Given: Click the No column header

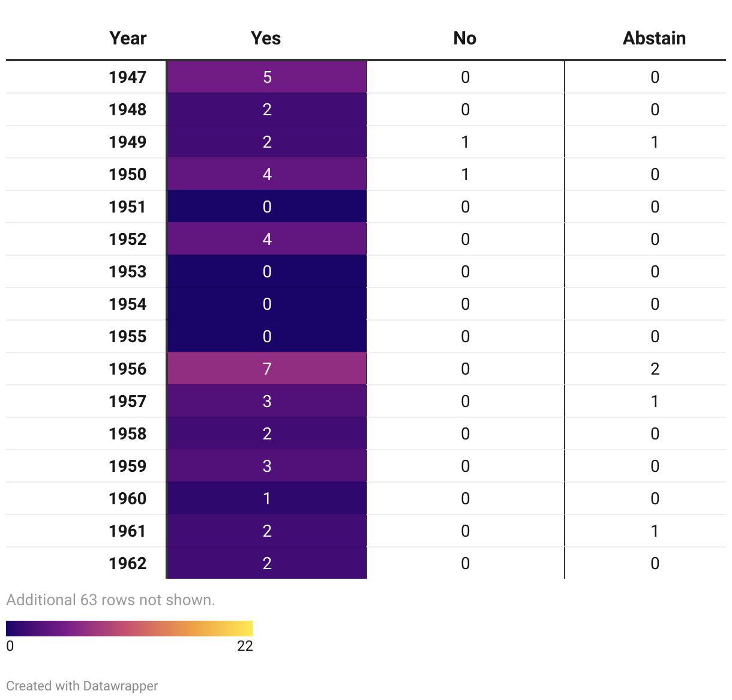Looking at the screenshot, I should [x=465, y=38].
